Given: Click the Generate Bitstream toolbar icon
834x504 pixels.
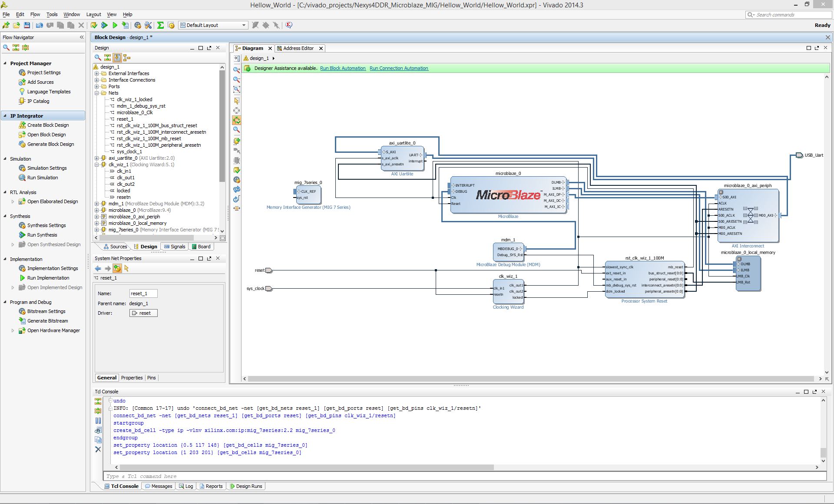Looking at the screenshot, I should click(126, 25).
